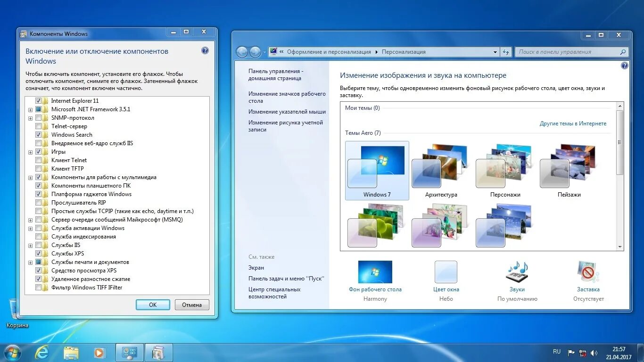Open the Screen Saver icon
The image size is (644, 362).
pyautogui.click(x=588, y=272)
